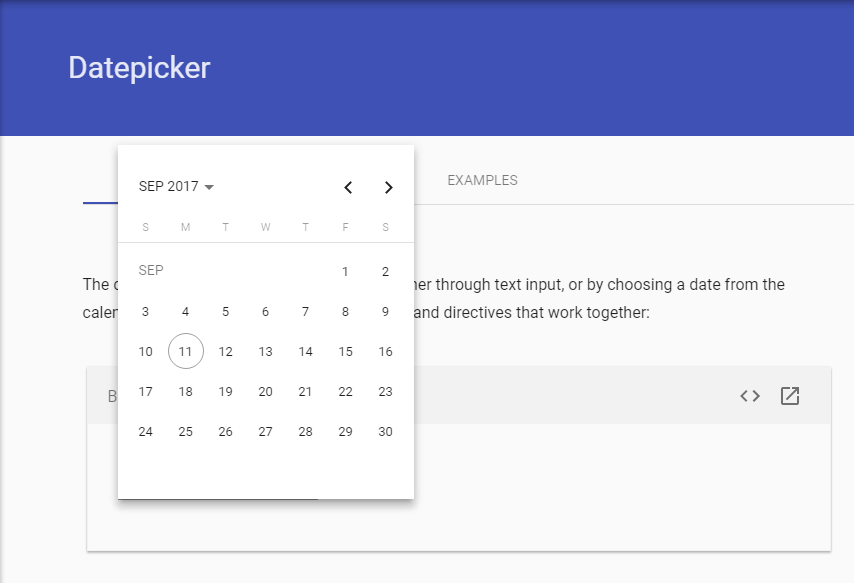854x583 pixels.
Task: Select September 24 on the calendar
Action: (145, 431)
